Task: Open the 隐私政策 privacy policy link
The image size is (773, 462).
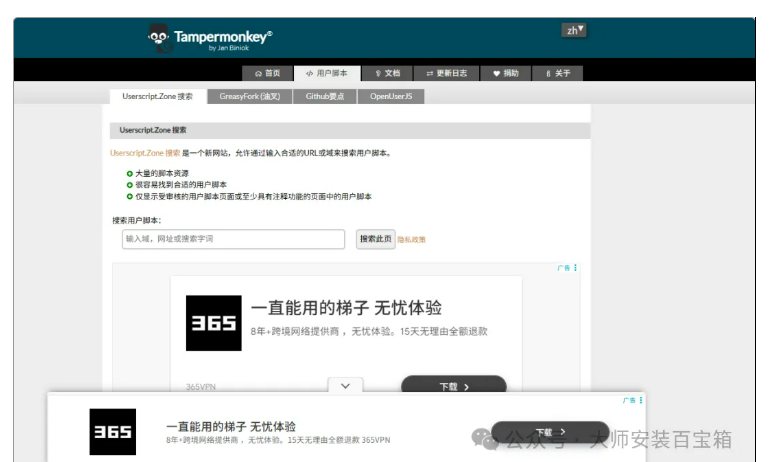Action: click(x=411, y=240)
